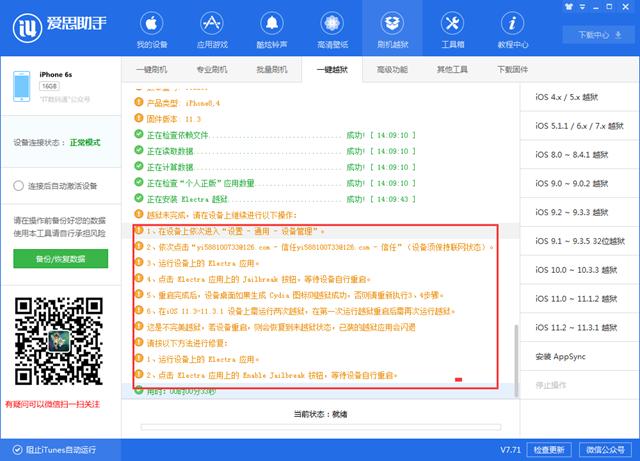Viewport: 640px width, 461px height.
Task: Choose iOS 11.0 ~ 11.1.2 越狱
Action: tap(580, 298)
